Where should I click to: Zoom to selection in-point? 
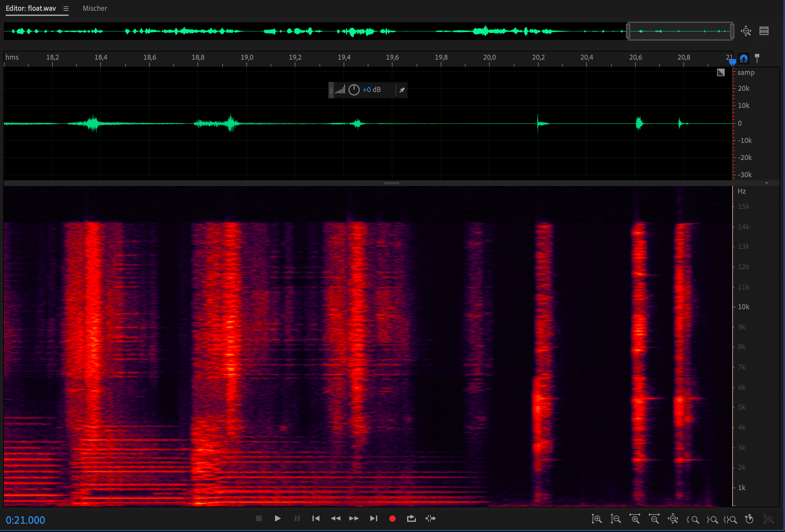693,519
